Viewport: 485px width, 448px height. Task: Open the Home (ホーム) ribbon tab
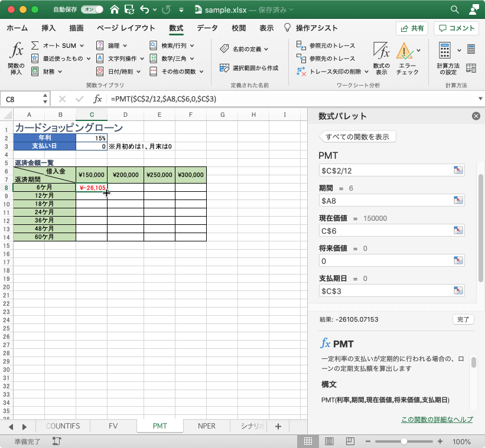pyautogui.click(x=17, y=28)
